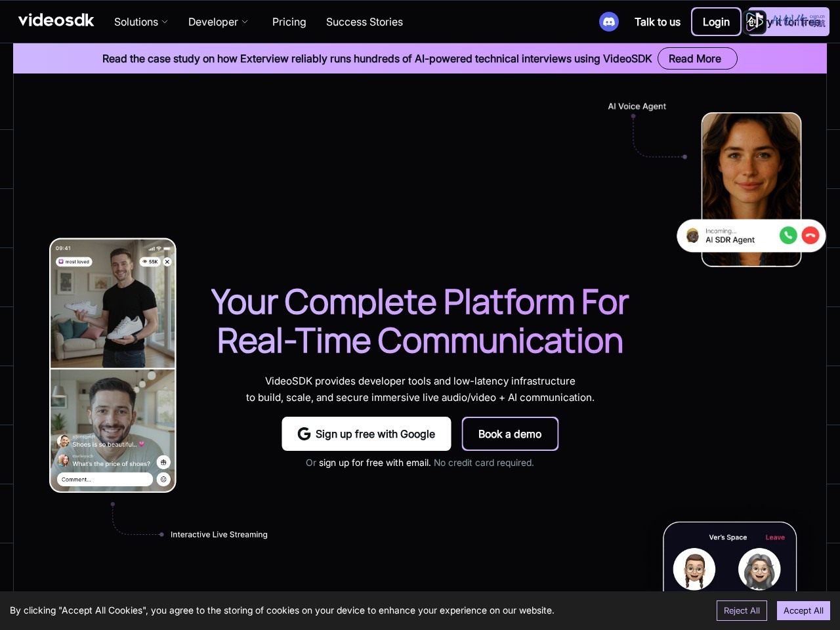Viewport: 840px width, 630px height.
Task: Click the "09:41" time on the phone mockup
Action: pos(63,248)
